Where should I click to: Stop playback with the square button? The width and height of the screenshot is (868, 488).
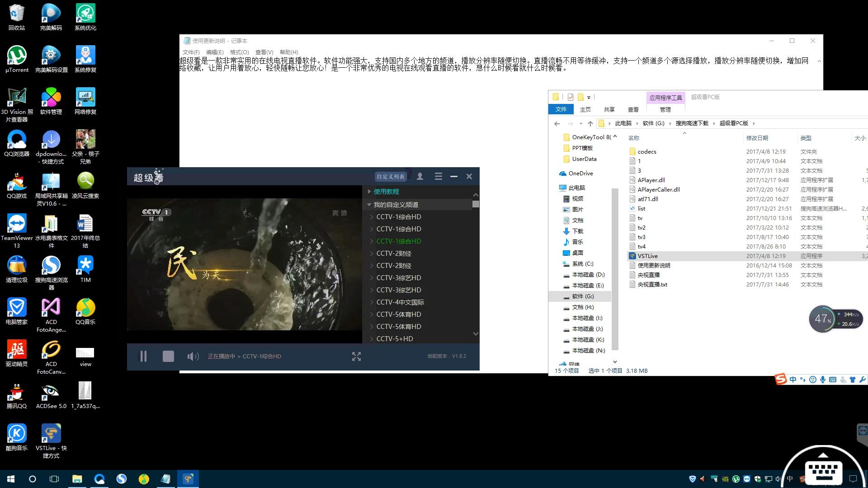point(168,357)
